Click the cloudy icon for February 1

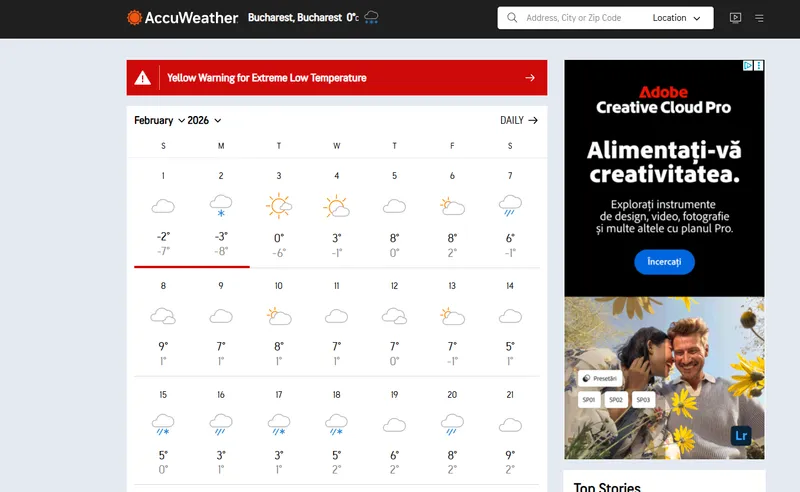coord(163,207)
